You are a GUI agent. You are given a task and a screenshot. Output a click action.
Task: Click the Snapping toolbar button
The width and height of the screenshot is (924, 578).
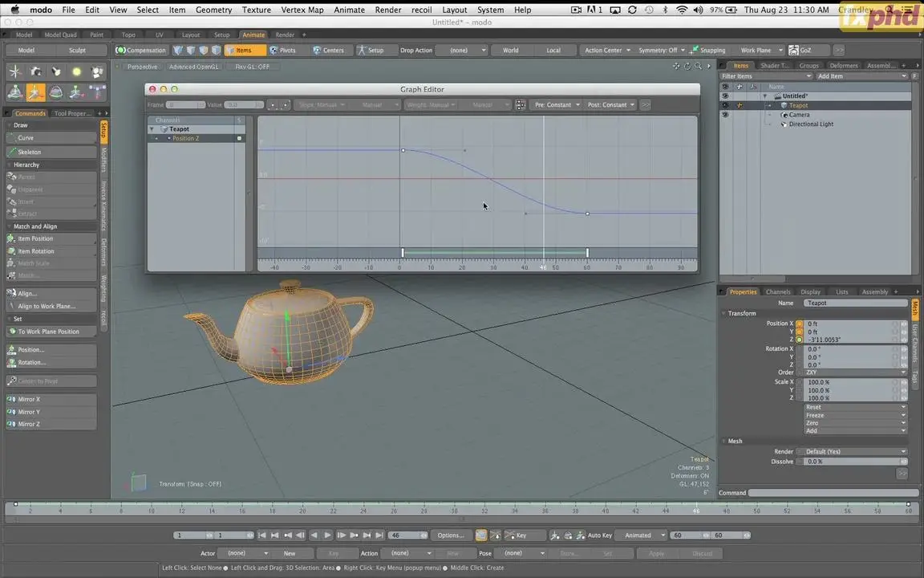[707, 50]
